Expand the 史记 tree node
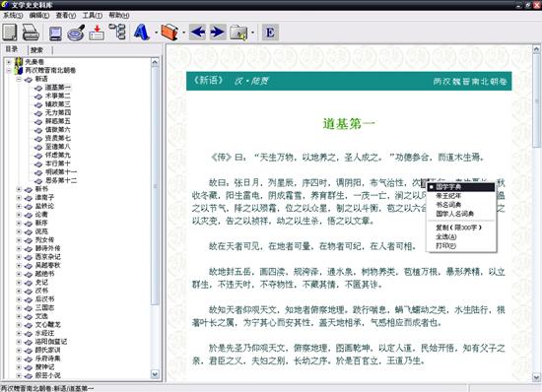542x392 pixels. (20, 282)
